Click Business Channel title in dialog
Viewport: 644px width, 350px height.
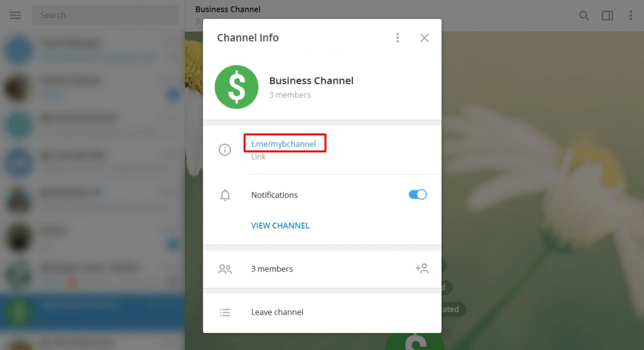(311, 80)
